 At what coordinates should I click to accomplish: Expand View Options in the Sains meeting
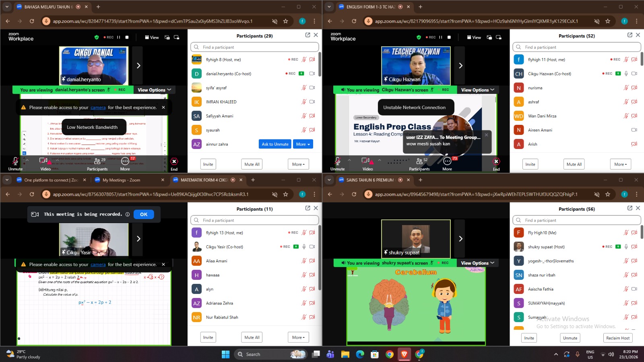[x=477, y=263]
